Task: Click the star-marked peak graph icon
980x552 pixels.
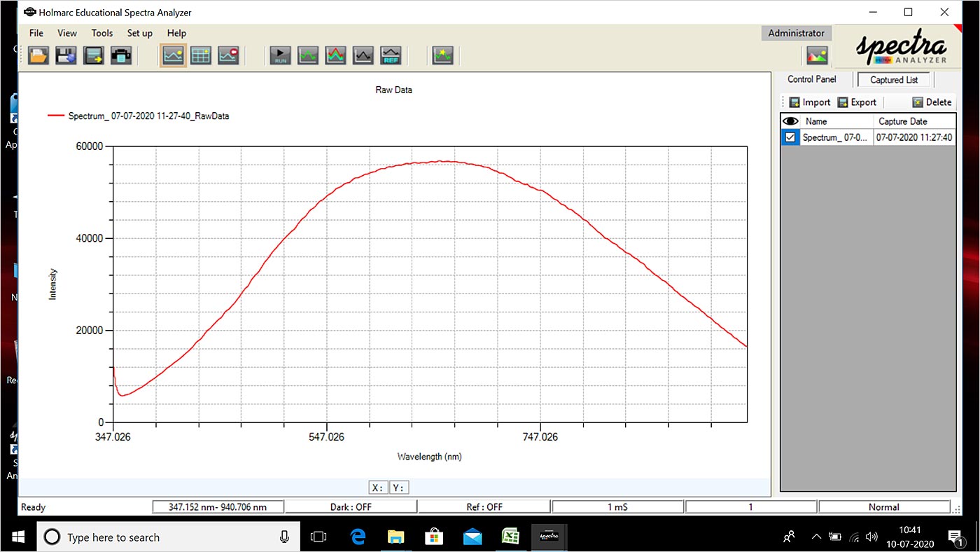Action: click(442, 55)
